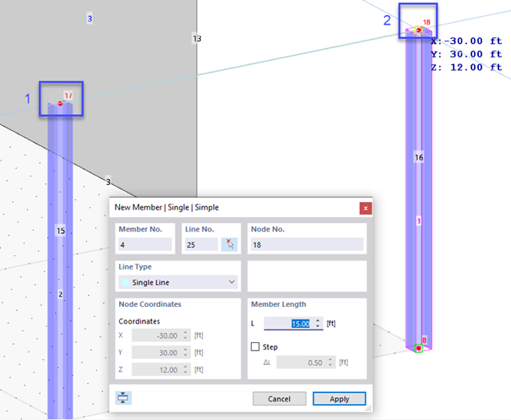Click member label 3 on right column
Screen dimensions: 511x420
[x=419, y=221]
